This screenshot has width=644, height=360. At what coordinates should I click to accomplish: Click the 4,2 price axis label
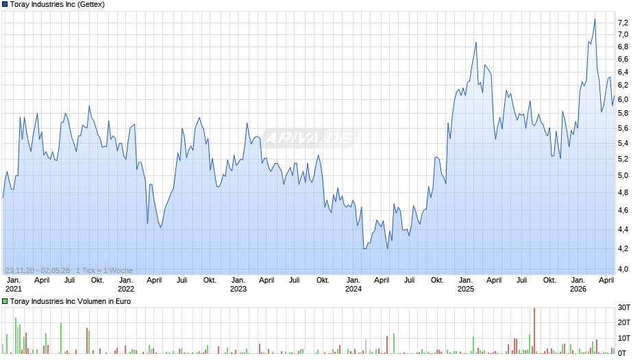(x=623, y=248)
